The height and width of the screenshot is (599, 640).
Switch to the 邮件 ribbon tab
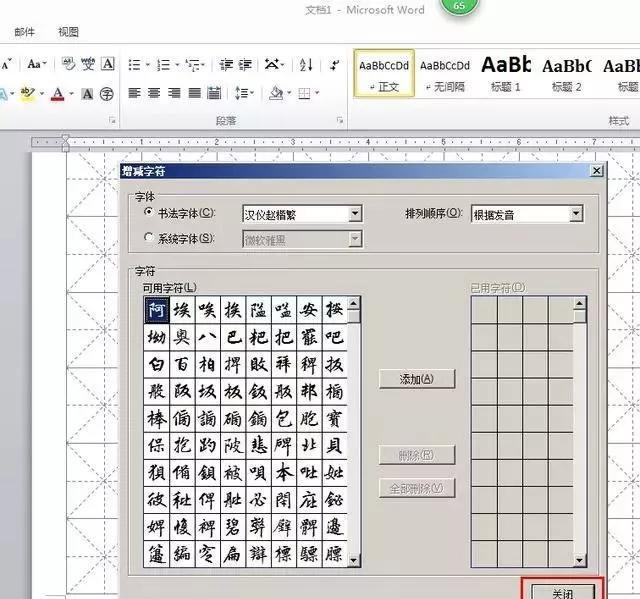click(24, 32)
